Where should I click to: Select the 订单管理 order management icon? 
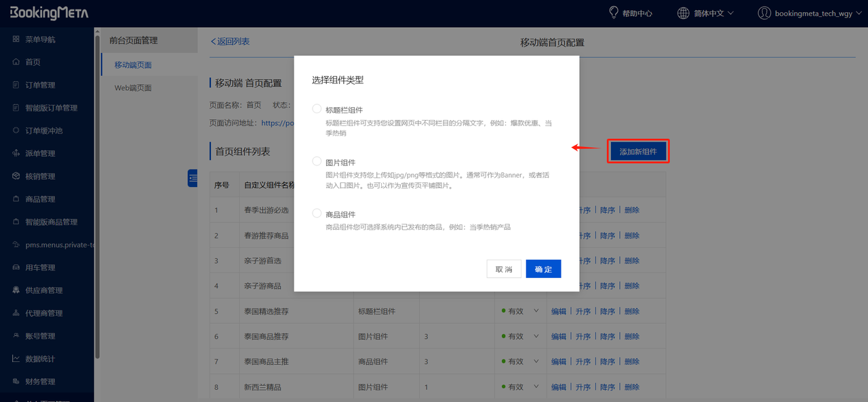click(x=15, y=85)
